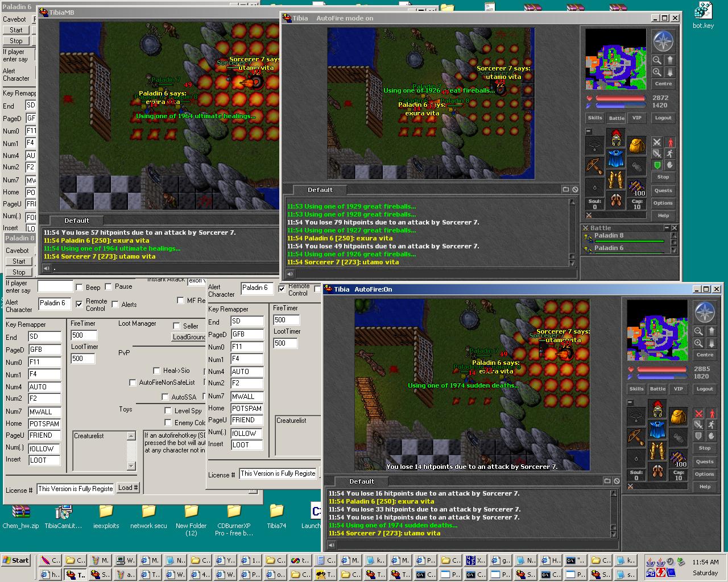Check the Level Spy checkbox

tap(168, 410)
